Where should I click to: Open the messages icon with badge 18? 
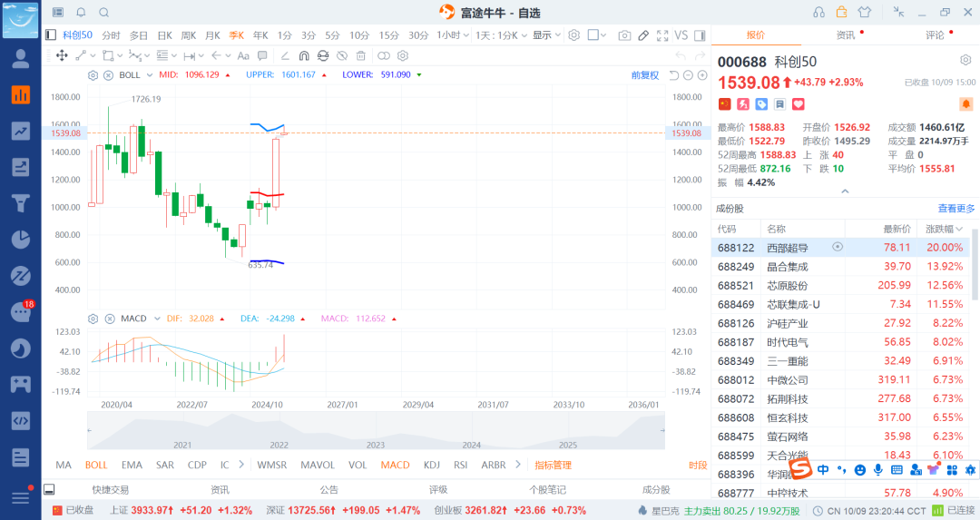coord(21,311)
